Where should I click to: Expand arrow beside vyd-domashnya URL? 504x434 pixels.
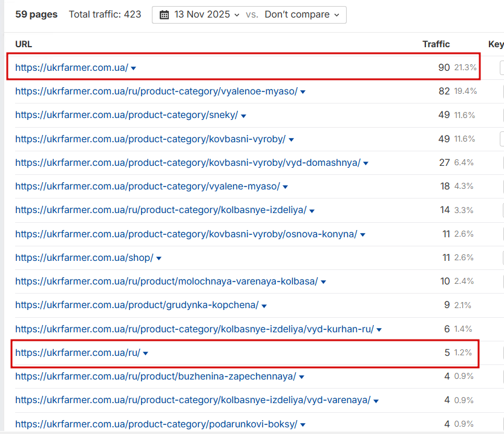(x=365, y=163)
